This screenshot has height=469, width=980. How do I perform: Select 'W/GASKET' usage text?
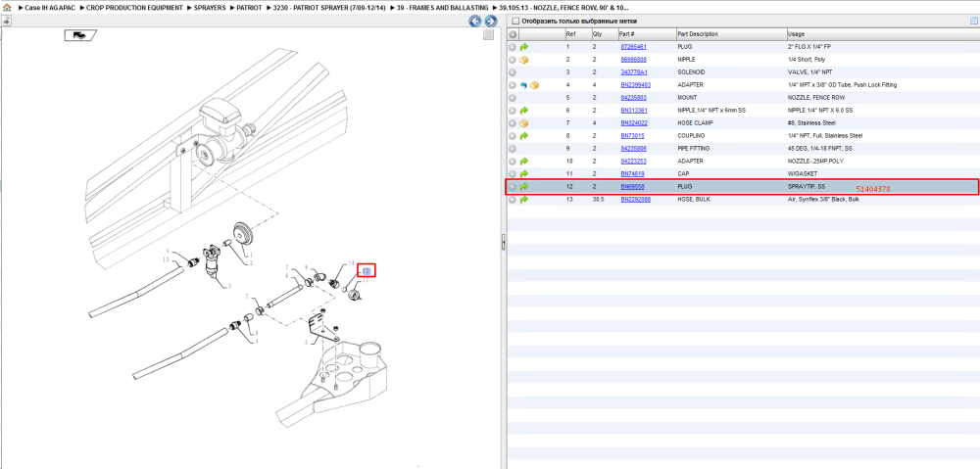point(802,173)
